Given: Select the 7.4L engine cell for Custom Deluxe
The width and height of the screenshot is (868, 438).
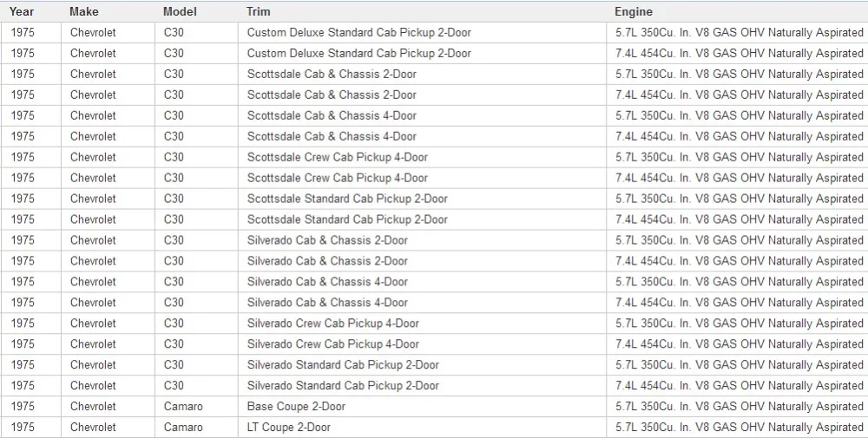Looking at the screenshot, I should pos(739,54).
